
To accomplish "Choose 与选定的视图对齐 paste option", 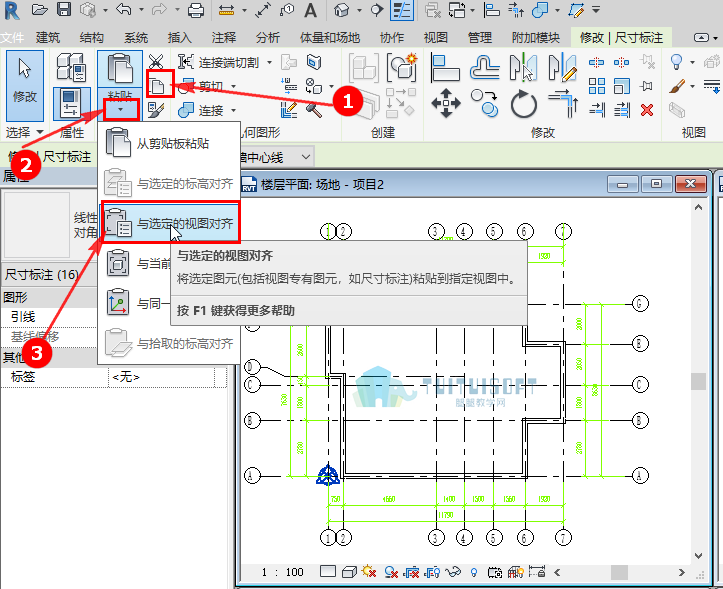I will 170,223.
